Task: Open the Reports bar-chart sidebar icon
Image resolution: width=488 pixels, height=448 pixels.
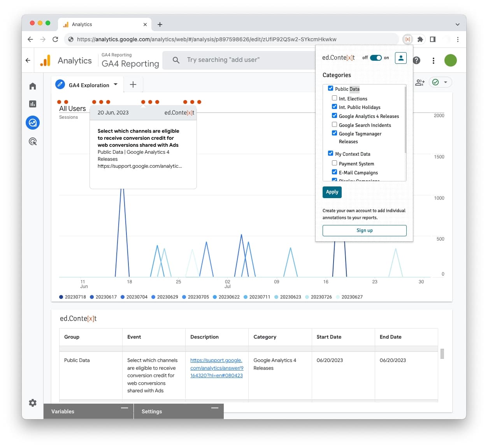Action: coord(33,104)
